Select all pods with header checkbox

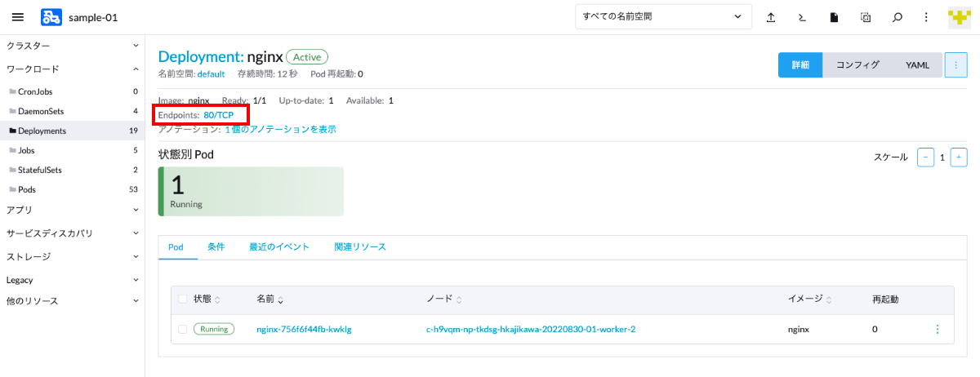(x=183, y=299)
